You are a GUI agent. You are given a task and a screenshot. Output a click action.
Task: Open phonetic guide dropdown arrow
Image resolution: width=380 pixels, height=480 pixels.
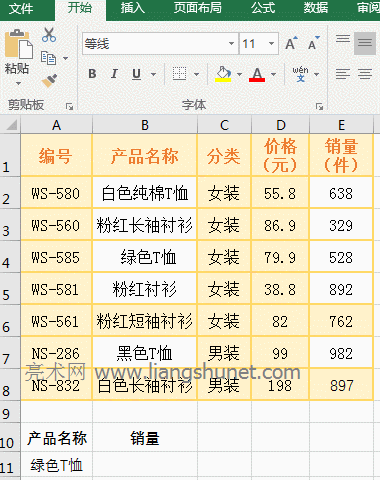pos(316,74)
